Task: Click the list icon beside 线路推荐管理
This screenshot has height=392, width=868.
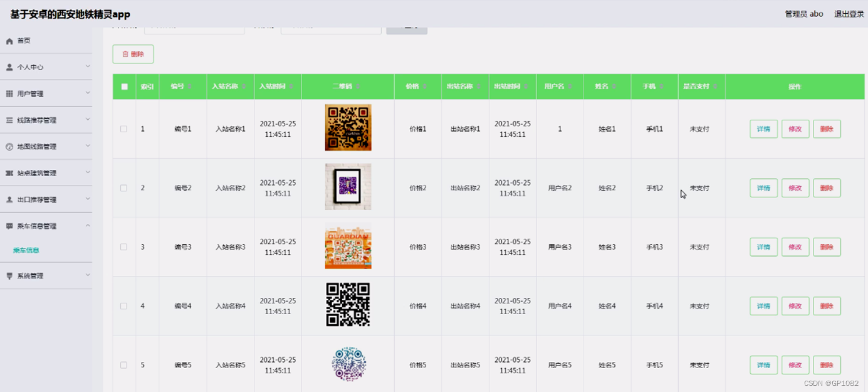Action: point(9,120)
